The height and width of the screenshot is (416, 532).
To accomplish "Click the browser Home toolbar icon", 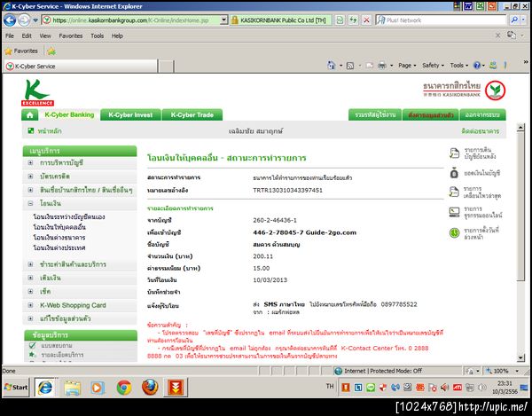I will click(331, 65).
